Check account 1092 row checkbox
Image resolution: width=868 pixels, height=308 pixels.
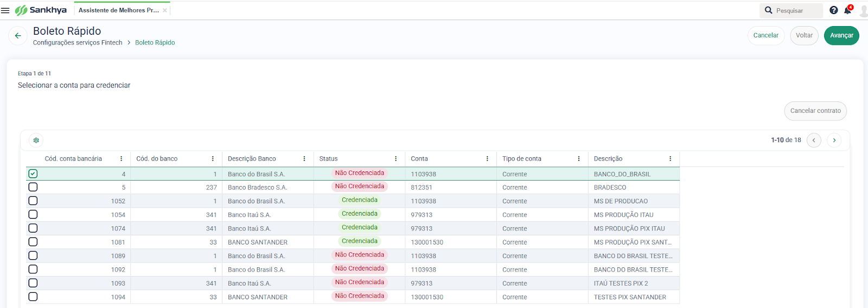pyautogui.click(x=33, y=269)
